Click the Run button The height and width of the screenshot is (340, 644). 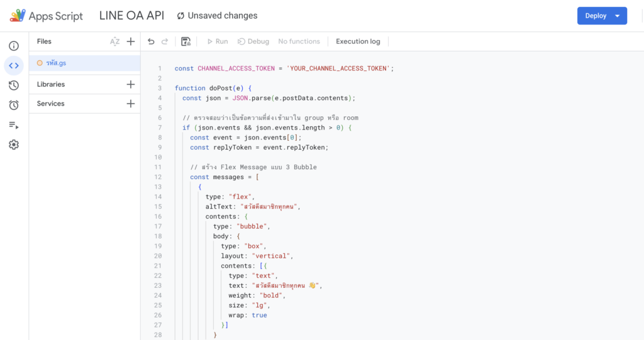tap(217, 41)
